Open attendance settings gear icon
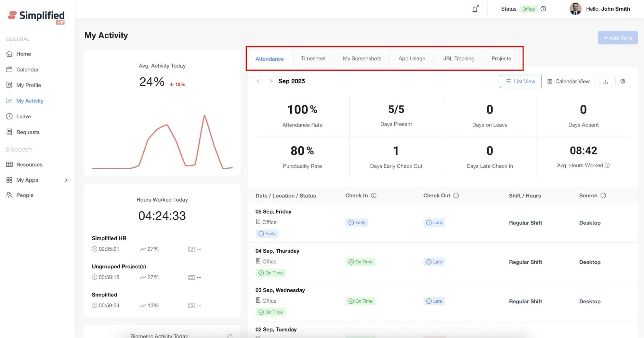Screen dimensions: 644x338 coord(623,82)
